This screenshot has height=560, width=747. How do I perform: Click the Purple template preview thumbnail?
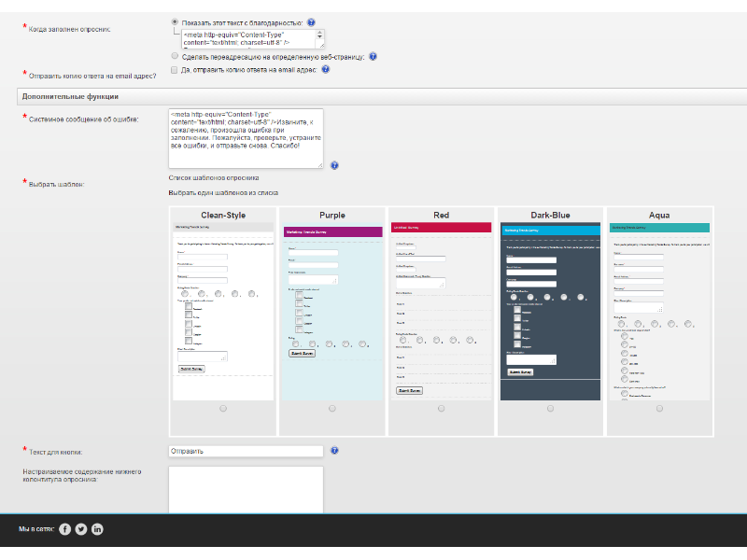point(332,312)
